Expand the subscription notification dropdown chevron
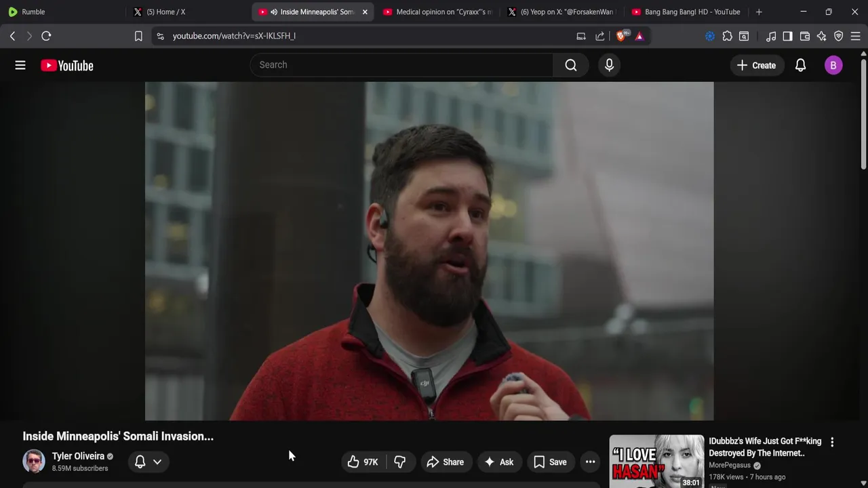The image size is (868, 488). tap(157, 462)
